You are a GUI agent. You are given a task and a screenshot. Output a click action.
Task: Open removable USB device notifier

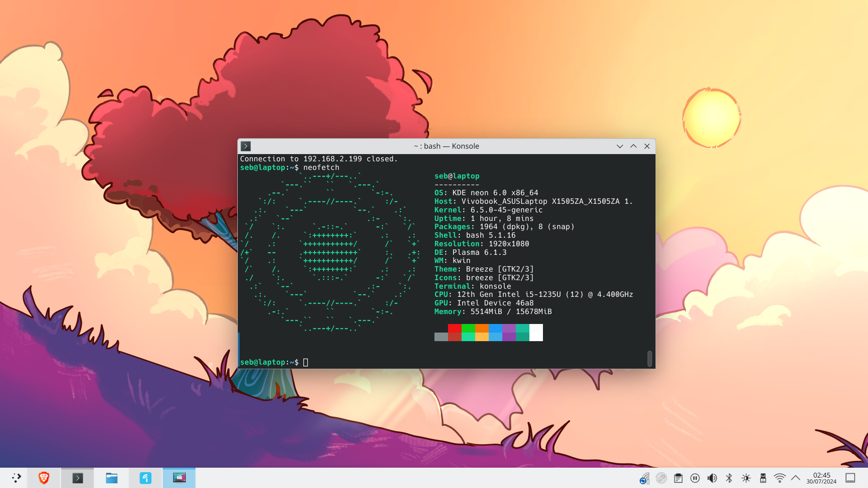[x=763, y=478]
